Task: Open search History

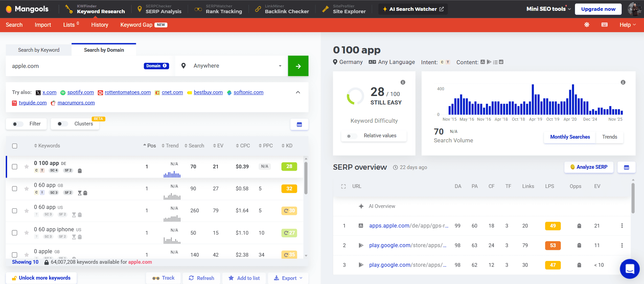Action: 100,25
